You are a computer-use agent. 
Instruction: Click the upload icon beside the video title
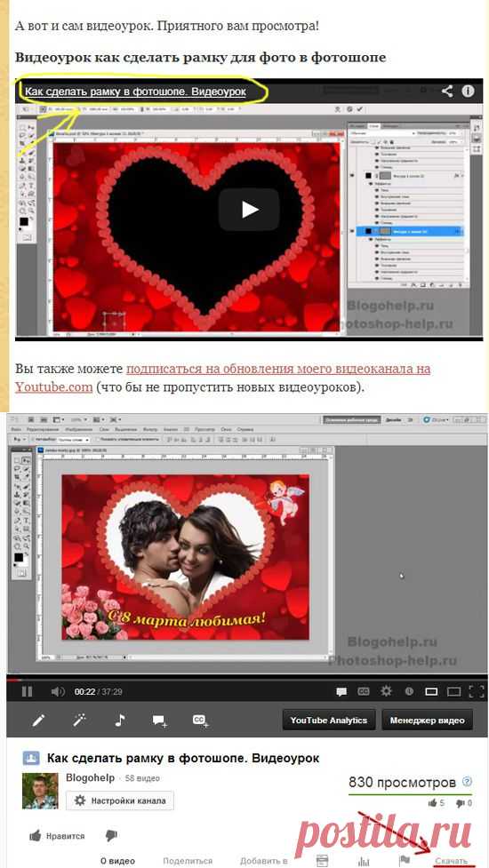pyautogui.click(x=30, y=759)
